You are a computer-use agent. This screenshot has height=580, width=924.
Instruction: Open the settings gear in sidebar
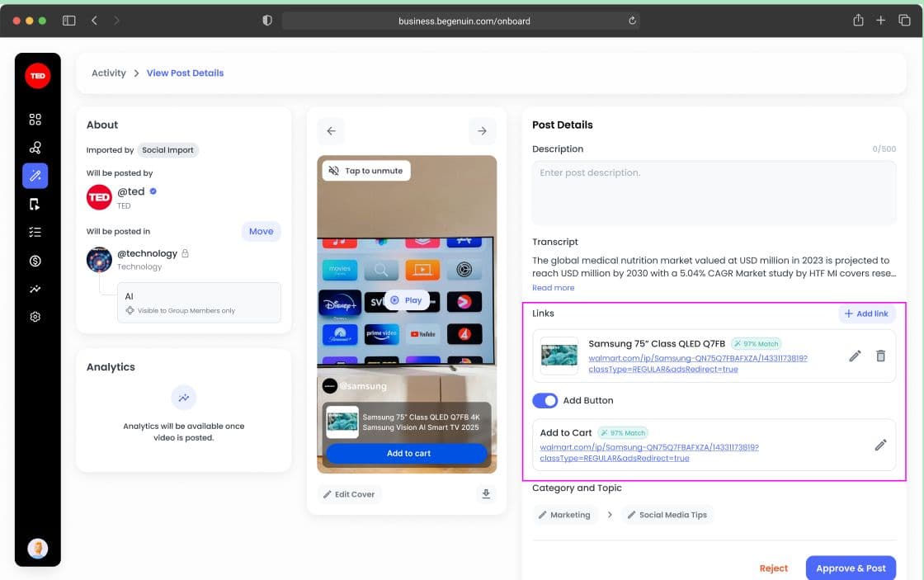[35, 317]
